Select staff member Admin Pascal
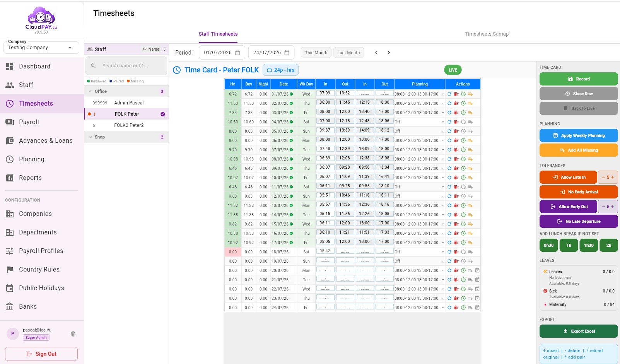The width and height of the screenshot is (620, 364). [x=126, y=103]
